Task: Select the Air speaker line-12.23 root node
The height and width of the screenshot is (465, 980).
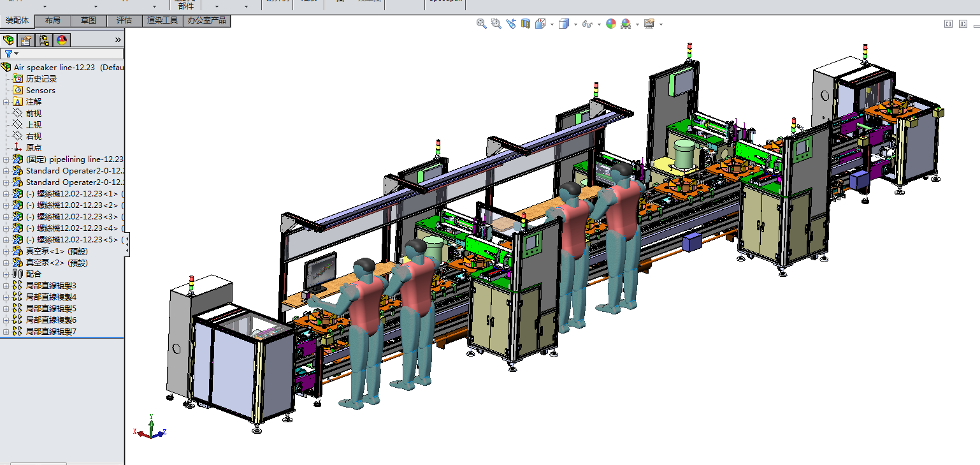Action: [x=69, y=67]
